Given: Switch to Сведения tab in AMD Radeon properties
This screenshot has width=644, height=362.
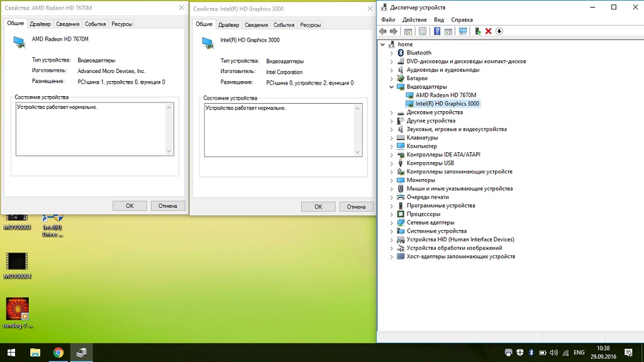Looking at the screenshot, I should click(68, 25).
